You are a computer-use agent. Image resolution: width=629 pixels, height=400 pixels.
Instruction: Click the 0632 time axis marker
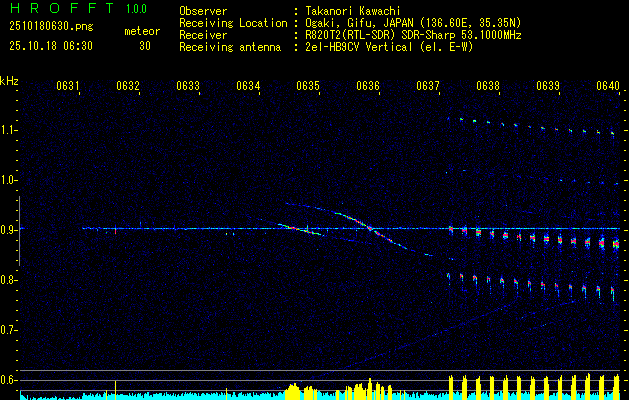(x=128, y=86)
